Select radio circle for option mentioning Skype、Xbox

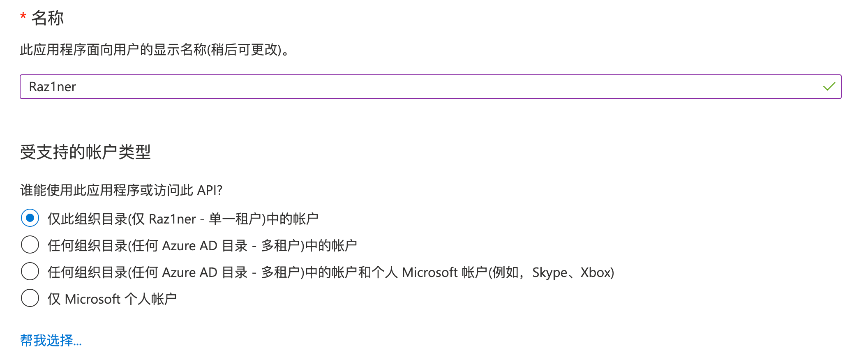[x=30, y=271]
